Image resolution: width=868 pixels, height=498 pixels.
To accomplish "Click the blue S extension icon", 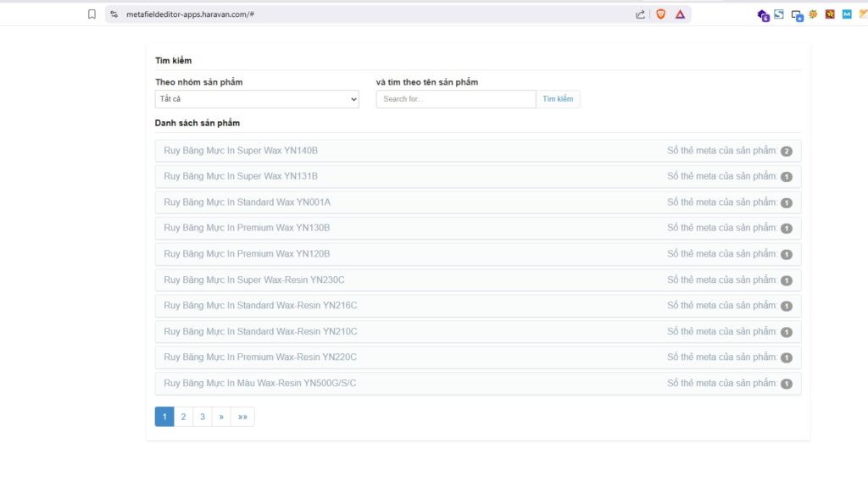I will (779, 14).
